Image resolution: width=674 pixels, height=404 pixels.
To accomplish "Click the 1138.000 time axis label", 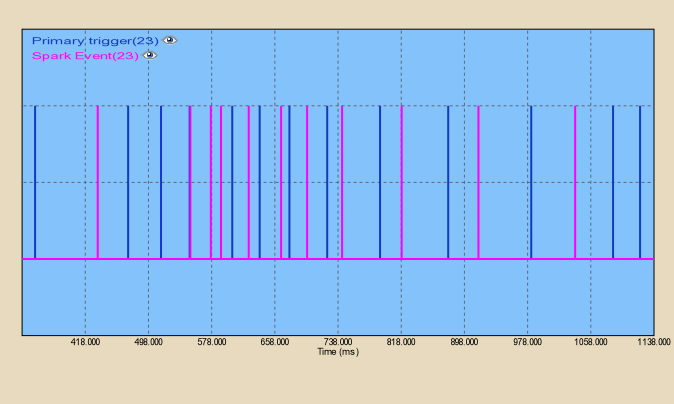I will click(x=654, y=342).
